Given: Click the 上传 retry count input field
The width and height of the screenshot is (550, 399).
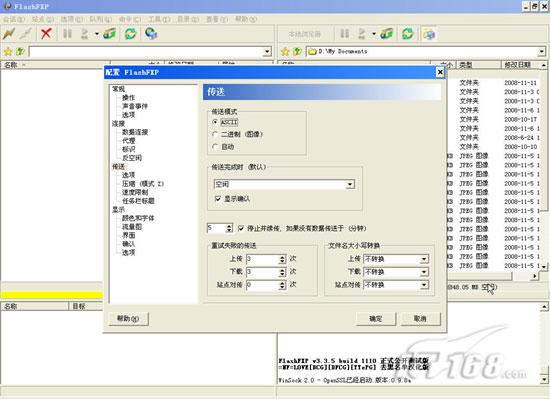Looking at the screenshot, I should click(262, 259).
